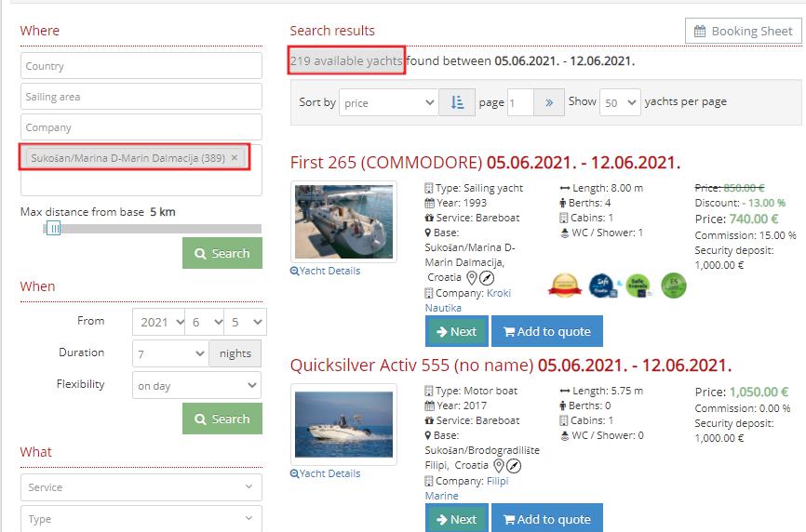Click compass icon for First 265 base

coord(487,277)
